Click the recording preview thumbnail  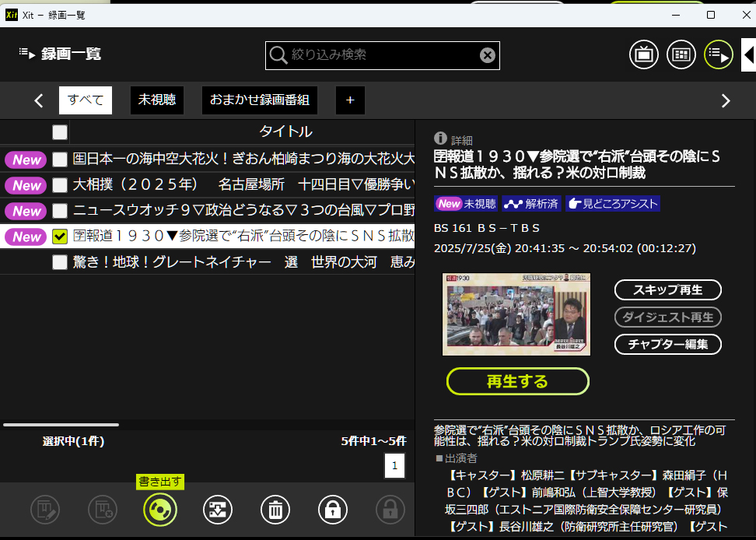point(516,314)
